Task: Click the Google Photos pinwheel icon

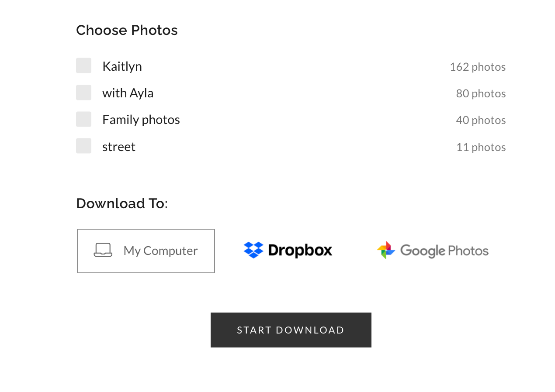Action: [x=386, y=250]
